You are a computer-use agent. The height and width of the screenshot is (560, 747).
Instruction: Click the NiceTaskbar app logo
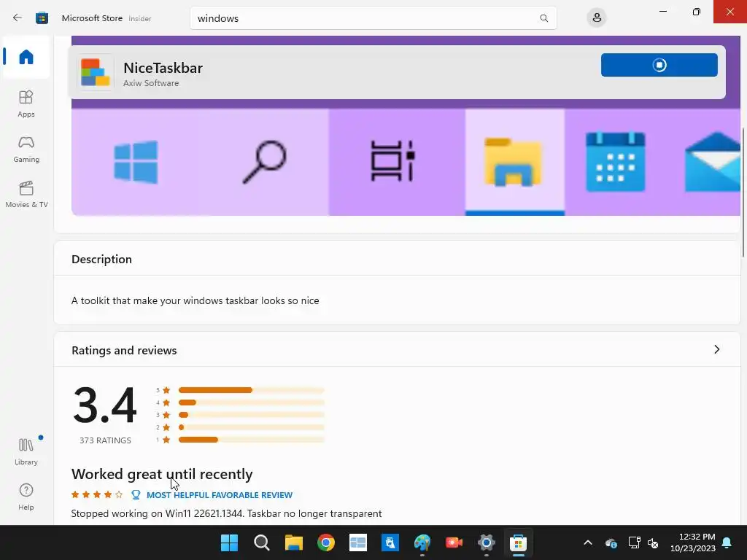tap(96, 72)
